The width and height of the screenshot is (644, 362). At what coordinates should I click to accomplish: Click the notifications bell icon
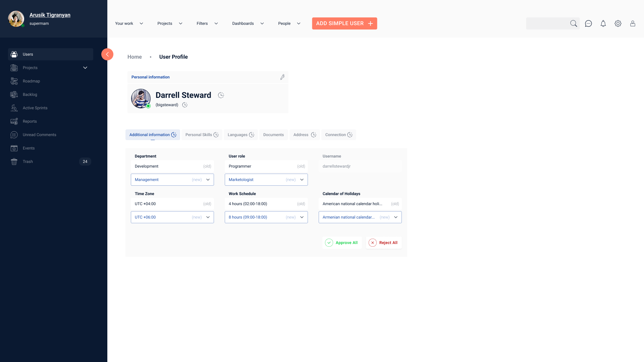click(603, 23)
